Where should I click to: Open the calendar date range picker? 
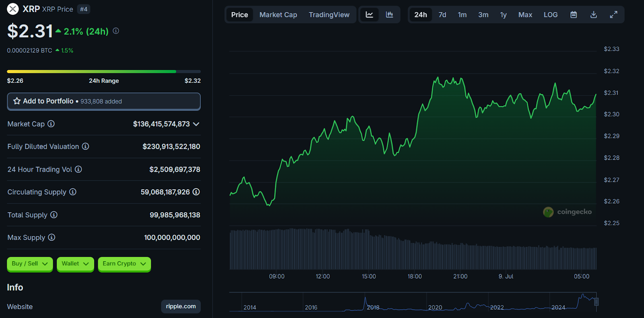(574, 15)
